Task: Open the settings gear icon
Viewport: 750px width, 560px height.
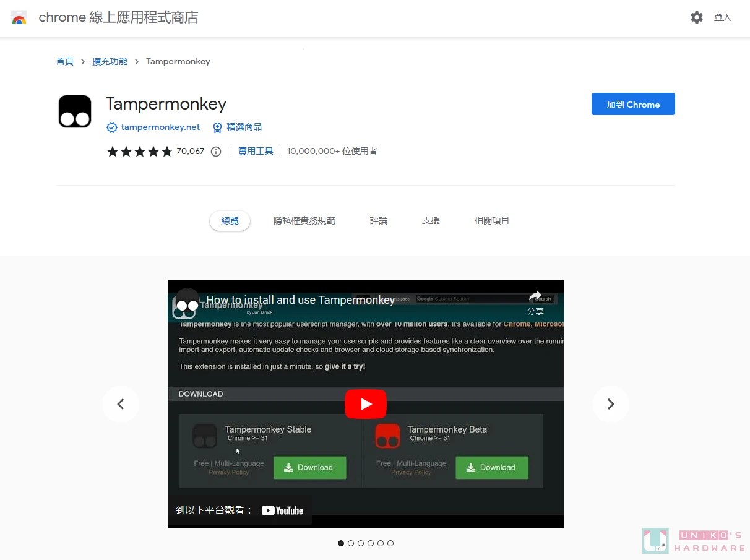Action: coord(697,17)
